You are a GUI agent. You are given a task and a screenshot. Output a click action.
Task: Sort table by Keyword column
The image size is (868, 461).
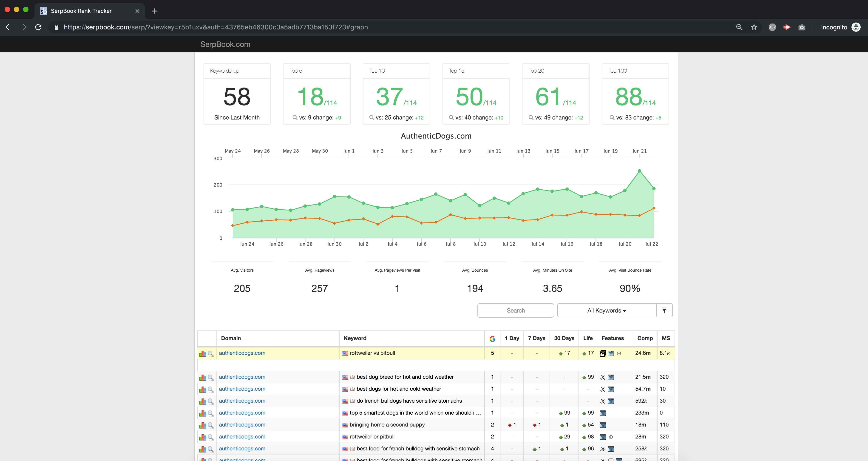click(355, 338)
